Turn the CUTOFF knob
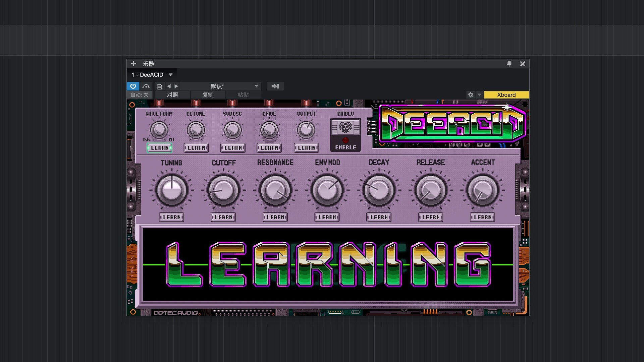 [223, 190]
